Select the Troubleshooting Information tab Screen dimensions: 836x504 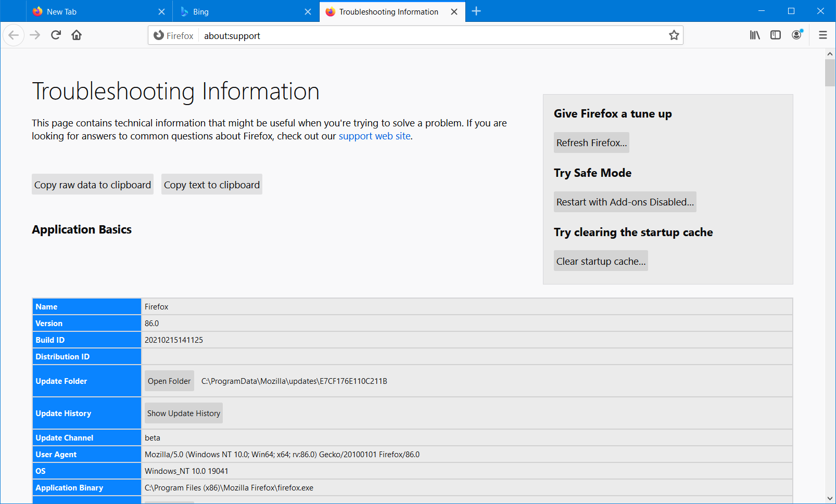point(392,11)
